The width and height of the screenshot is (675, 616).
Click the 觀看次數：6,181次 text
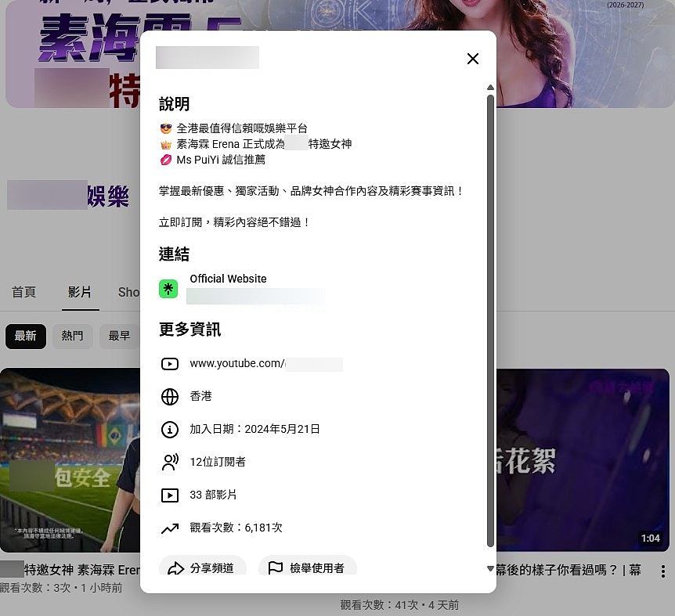(x=236, y=528)
